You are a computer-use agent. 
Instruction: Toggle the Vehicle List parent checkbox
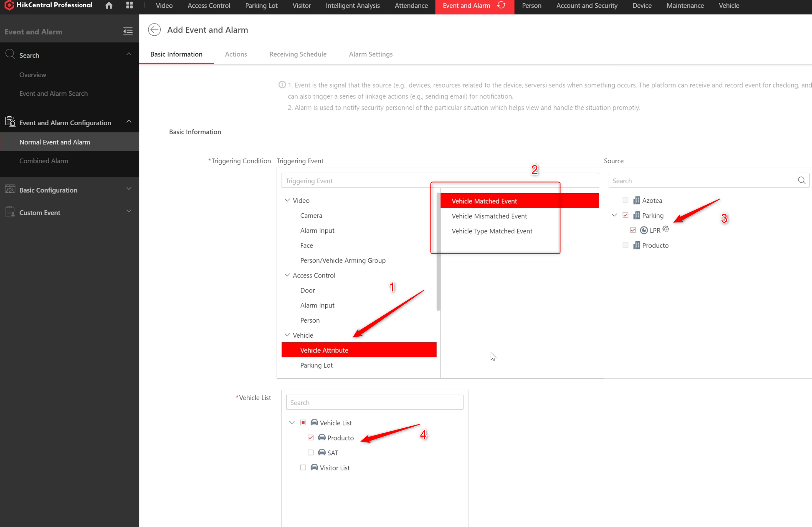[303, 422]
